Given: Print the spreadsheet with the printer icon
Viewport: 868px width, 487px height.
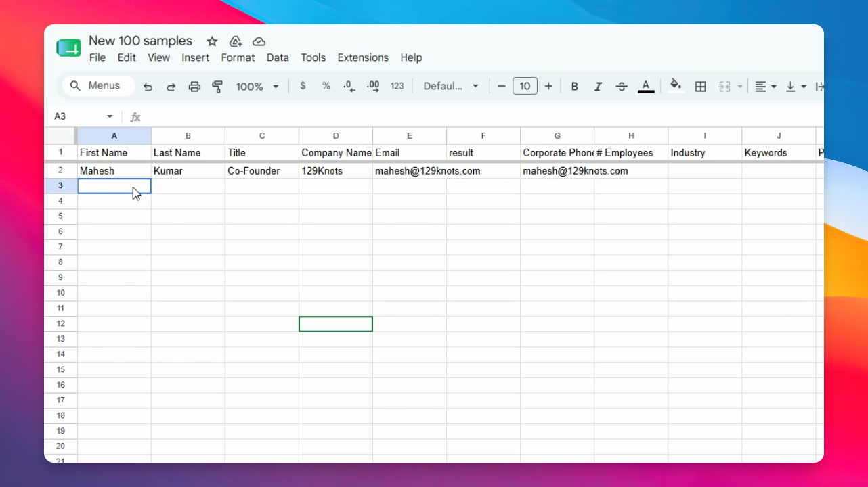Looking at the screenshot, I should click(x=194, y=87).
